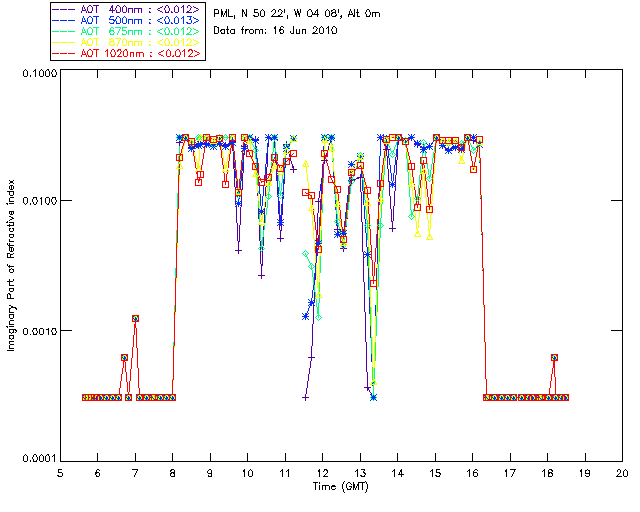The image size is (640, 512).
Task: Click the x-axis tick label 7
Action: [x=135, y=473]
